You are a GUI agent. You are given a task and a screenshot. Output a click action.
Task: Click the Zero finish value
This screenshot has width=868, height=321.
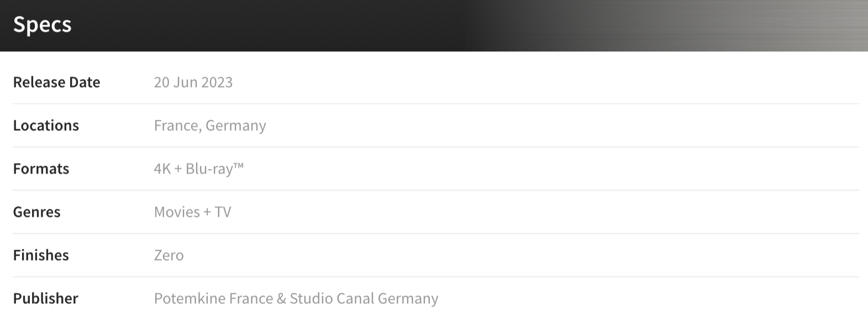point(169,255)
